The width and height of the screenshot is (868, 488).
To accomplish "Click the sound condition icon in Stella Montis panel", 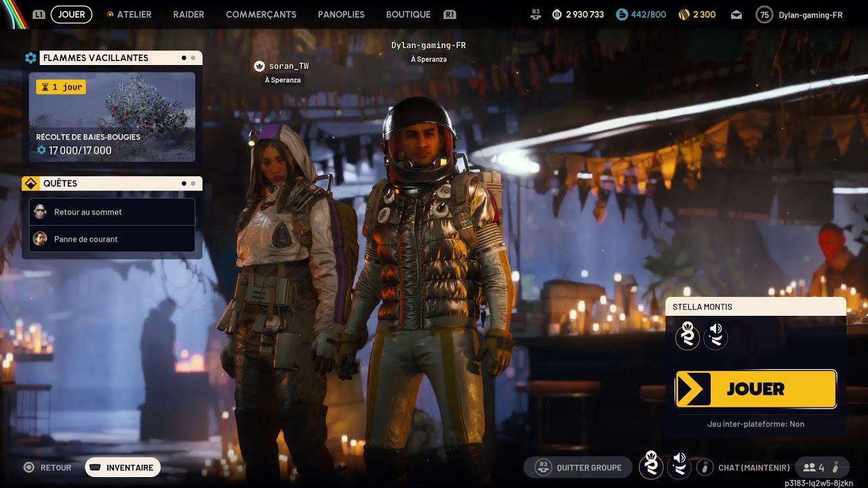I will click(x=715, y=335).
